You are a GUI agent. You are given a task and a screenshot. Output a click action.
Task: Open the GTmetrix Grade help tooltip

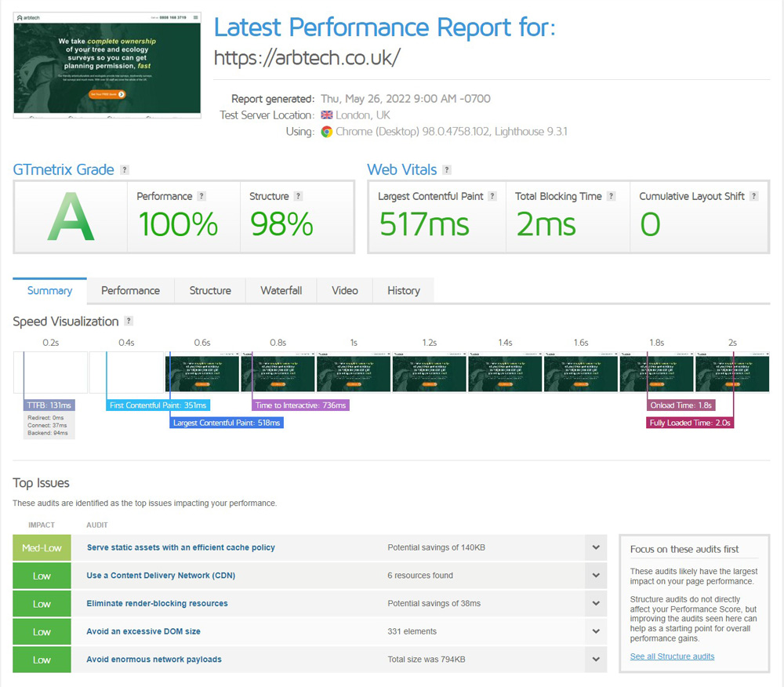click(124, 169)
